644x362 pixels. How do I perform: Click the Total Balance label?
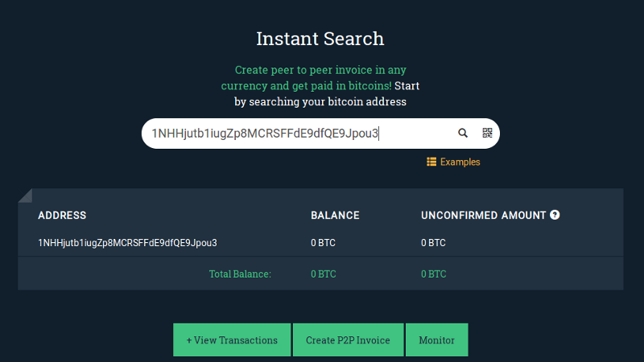[240, 274]
